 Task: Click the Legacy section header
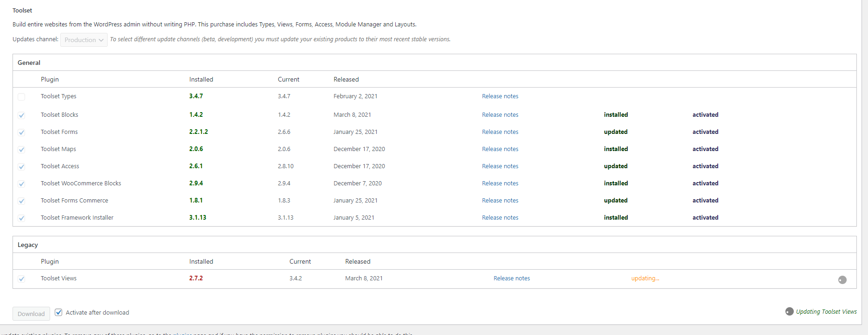click(x=28, y=245)
